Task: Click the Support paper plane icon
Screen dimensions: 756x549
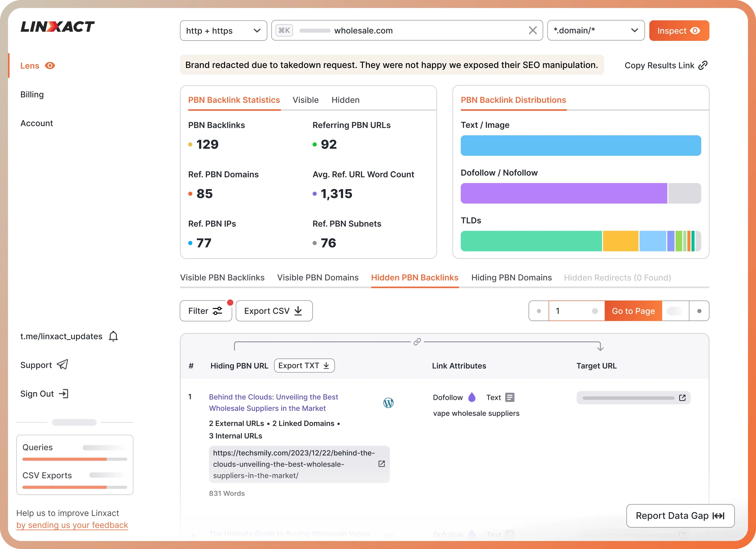Action: coord(62,365)
